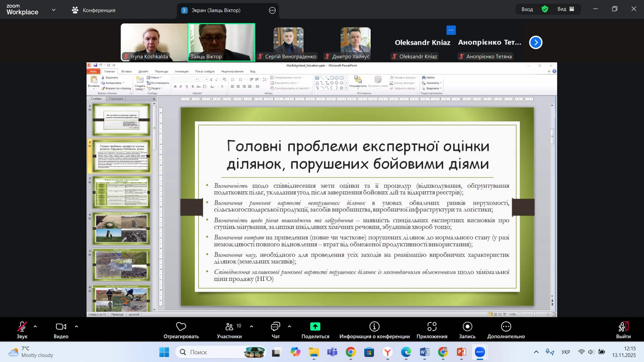Click the Выйти leave meeting icon
Viewport: 644px width, 362px height.
point(623,326)
